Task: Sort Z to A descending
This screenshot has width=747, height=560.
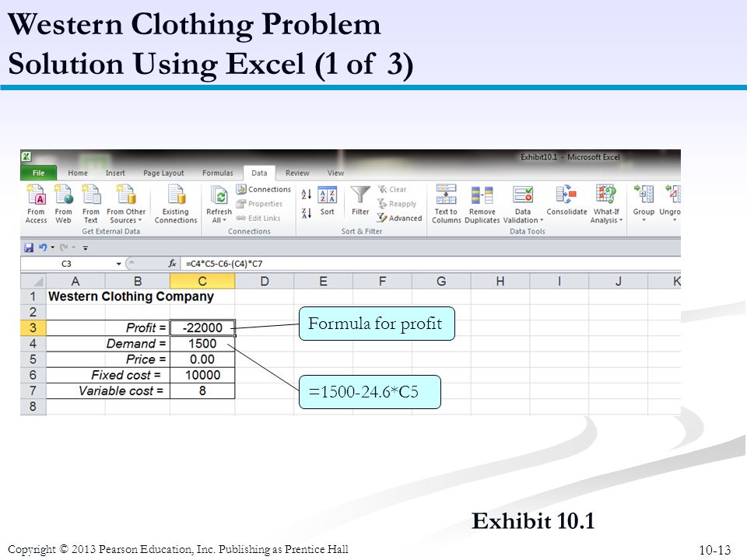Action: [x=306, y=213]
